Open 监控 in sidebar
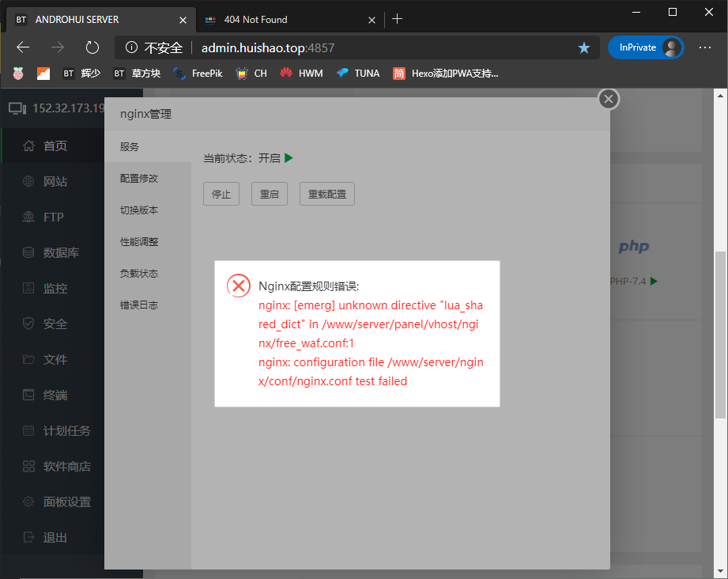Viewport: 728px width, 579px height. 53,288
